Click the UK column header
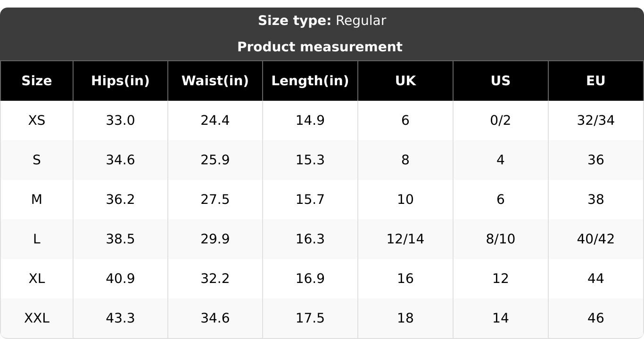This screenshot has height=339, width=644. click(405, 81)
